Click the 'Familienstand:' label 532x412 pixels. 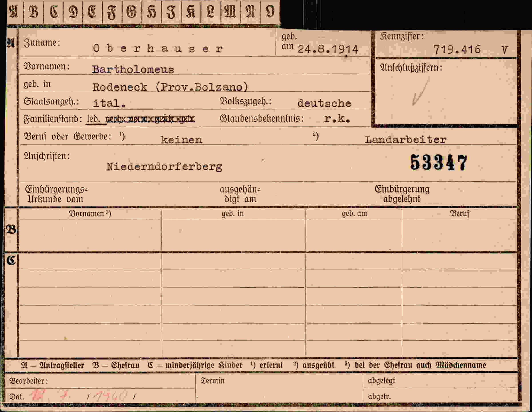click(x=53, y=119)
